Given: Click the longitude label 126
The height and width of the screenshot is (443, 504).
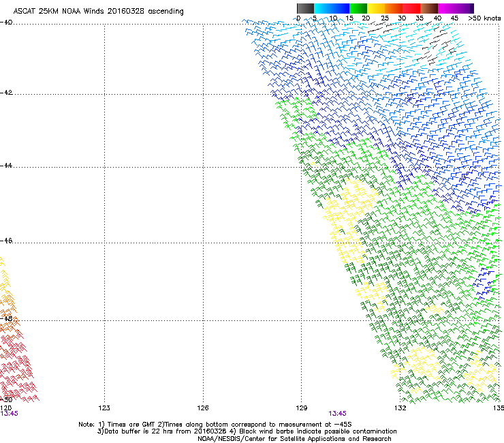Looking at the screenshot, I should coord(203,408).
